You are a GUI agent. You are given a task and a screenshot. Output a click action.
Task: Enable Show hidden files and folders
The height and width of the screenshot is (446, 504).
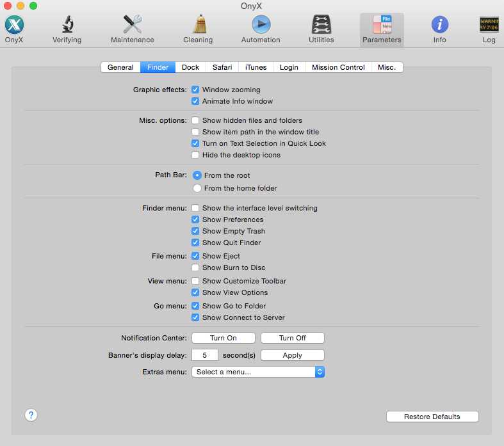click(195, 120)
